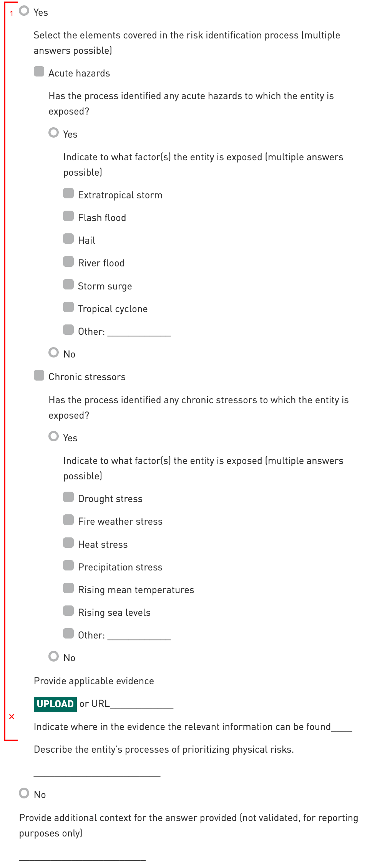
Task: Select the Tropical cyclone checkbox
Action: pyautogui.click(x=68, y=307)
